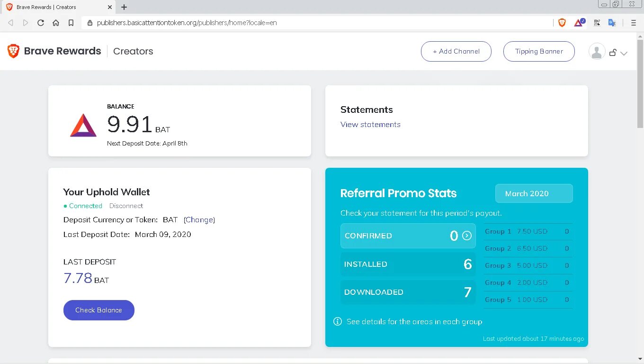Viewport: 644px width, 364px height.
Task: Open the Brave Rewards BAT triangle icon
Action: click(579, 23)
